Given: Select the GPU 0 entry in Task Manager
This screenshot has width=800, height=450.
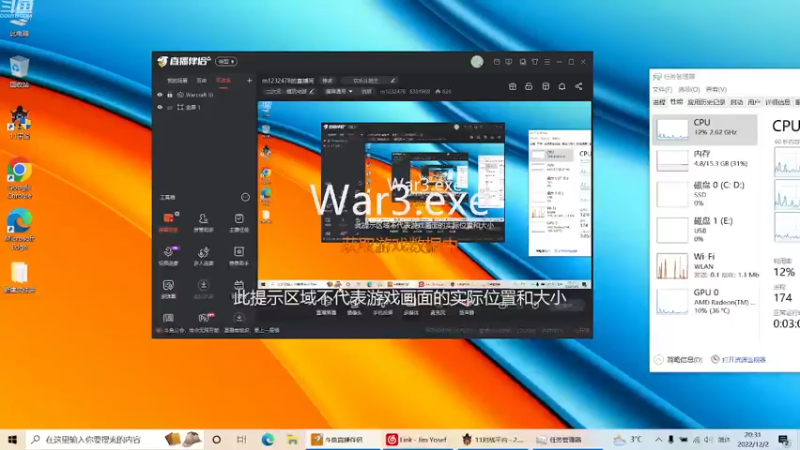Looking at the screenshot, I should tap(705, 301).
